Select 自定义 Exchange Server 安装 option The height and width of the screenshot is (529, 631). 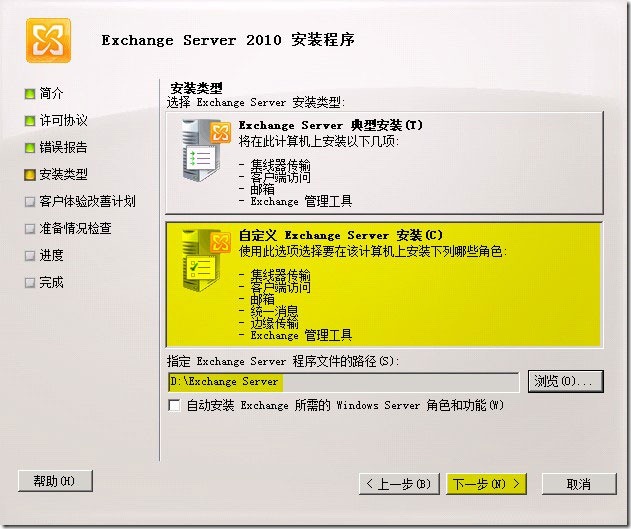[384, 284]
